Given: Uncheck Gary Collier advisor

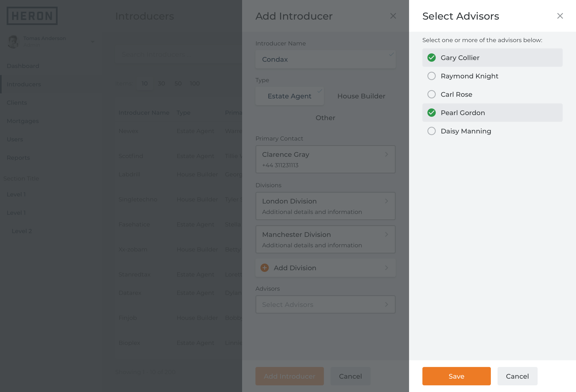Looking at the screenshot, I should click(492, 58).
